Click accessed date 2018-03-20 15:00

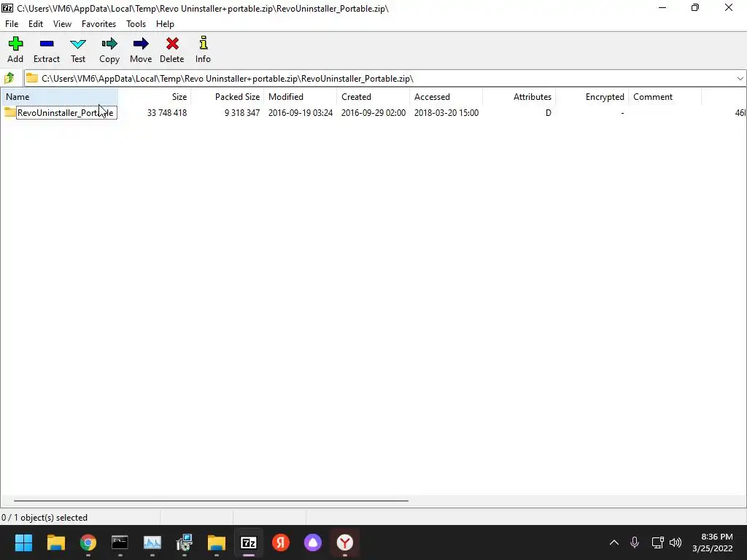[446, 113]
